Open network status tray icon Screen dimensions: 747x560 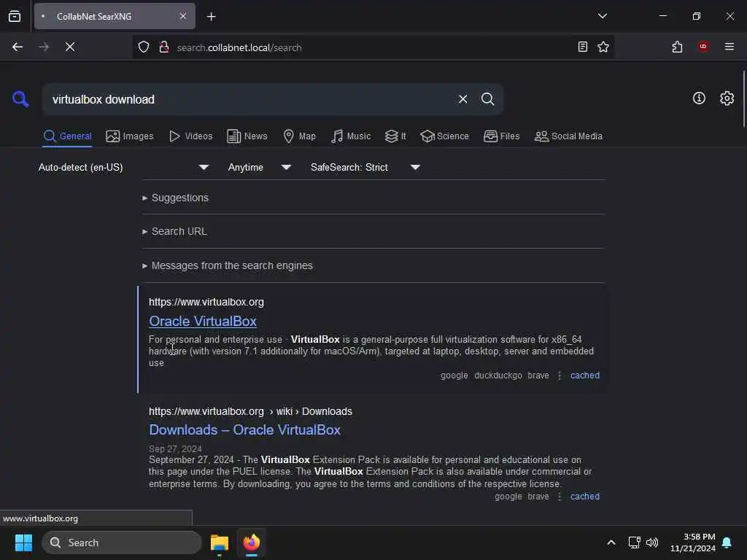[x=634, y=542]
